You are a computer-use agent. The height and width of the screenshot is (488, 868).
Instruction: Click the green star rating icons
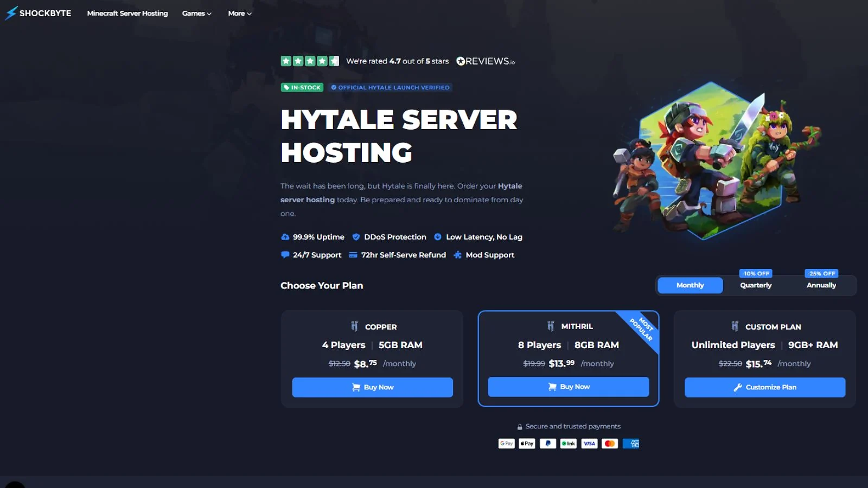coord(310,61)
